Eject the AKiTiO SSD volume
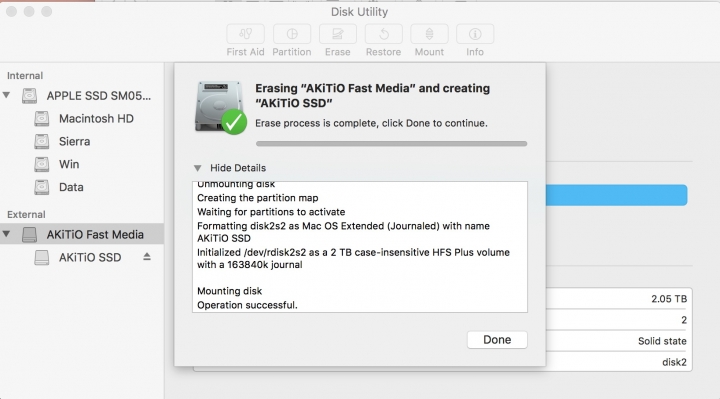 click(146, 257)
